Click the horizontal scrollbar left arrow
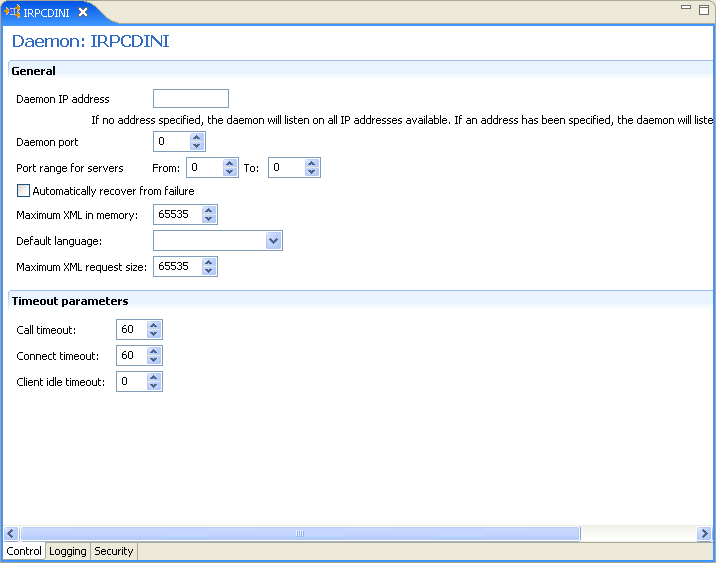This screenshot has height=563, width=716. point(11,533)
